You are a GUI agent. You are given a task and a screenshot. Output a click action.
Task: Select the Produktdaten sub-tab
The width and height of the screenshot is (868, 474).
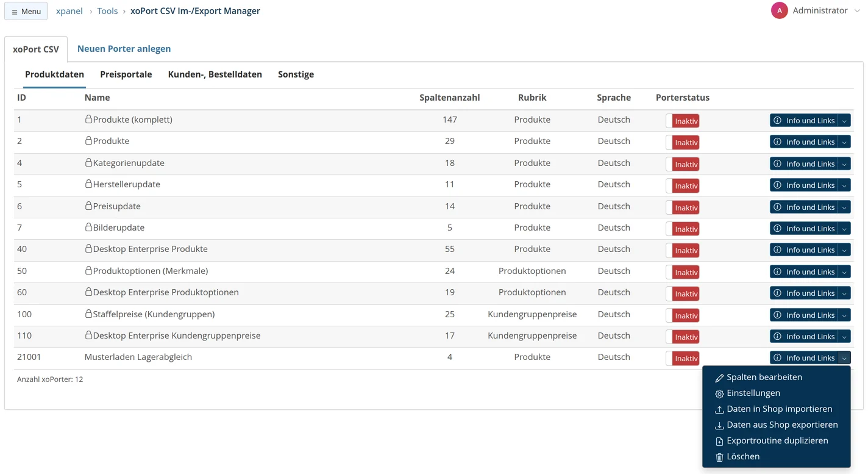click(54, 74)
